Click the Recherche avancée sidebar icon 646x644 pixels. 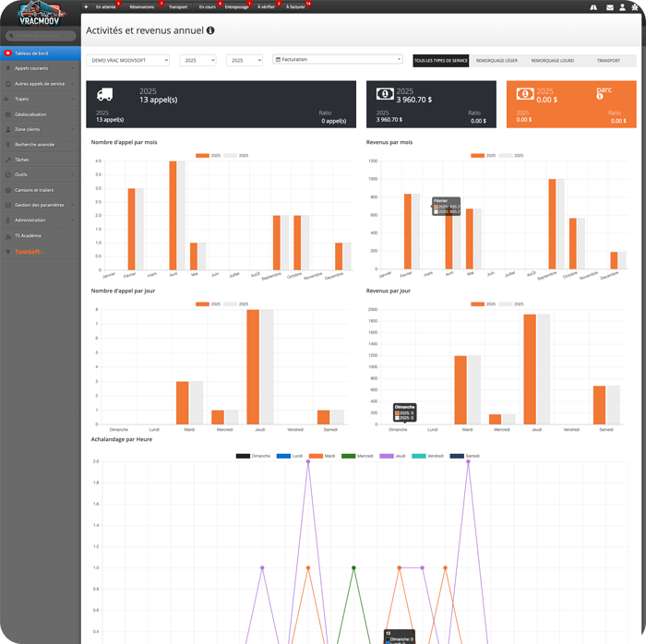pos(7,145)
